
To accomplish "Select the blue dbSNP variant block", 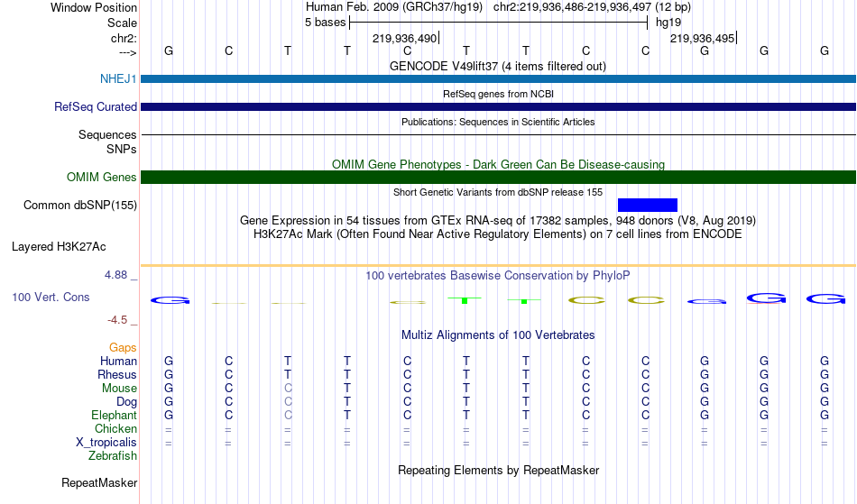I will (647, 205).
